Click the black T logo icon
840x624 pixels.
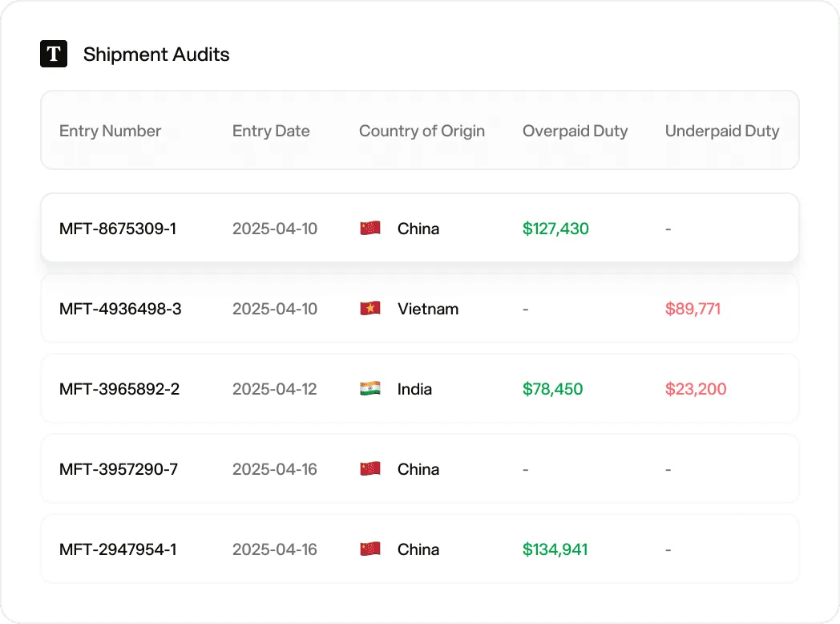coord(54,54)
